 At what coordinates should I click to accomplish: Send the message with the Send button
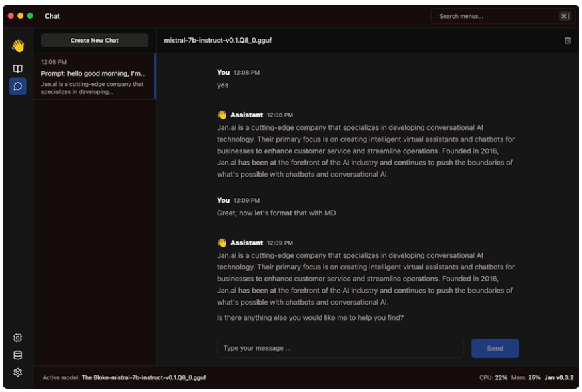point(495,348)
